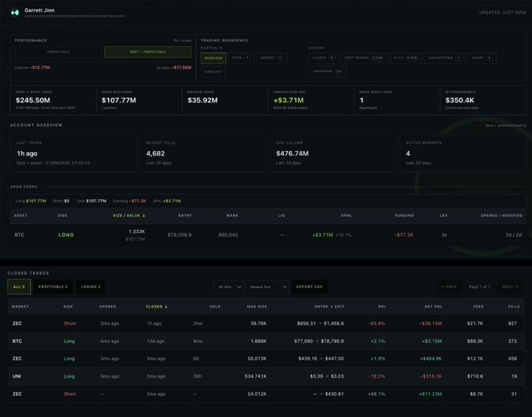532x417 pixels.
Task: Open the TWAPs history tab
Action: tap(481, 58)
